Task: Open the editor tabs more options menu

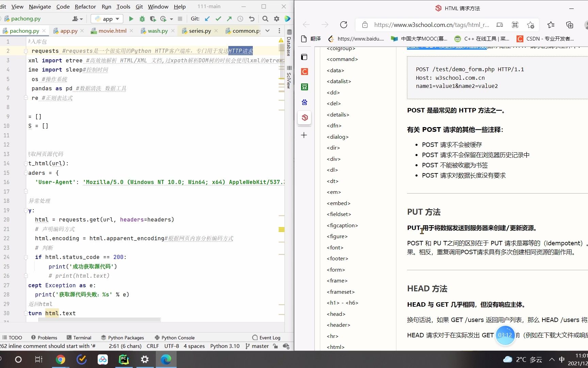Action: point(279,31)
